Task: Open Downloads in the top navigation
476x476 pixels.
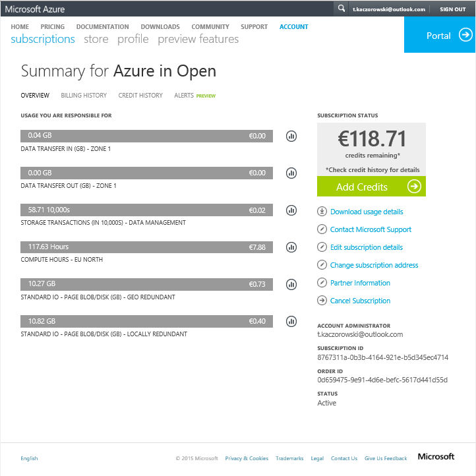Action: [160, 27]
